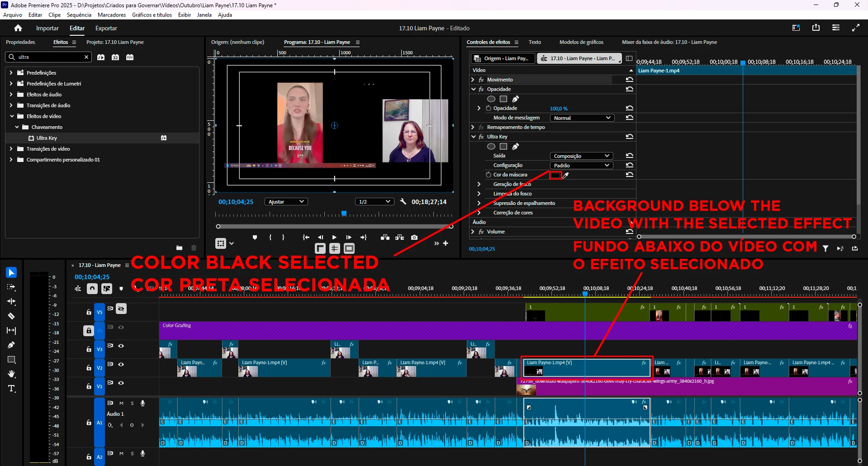This screenshot has width=868, height=466.
Task: Switch to the Importar workspace
Action: 47,28
